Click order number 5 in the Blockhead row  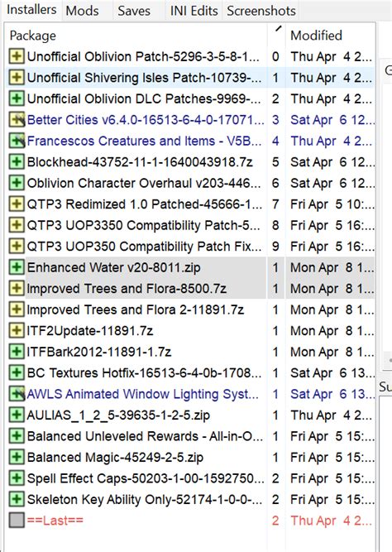click(275, 162)
